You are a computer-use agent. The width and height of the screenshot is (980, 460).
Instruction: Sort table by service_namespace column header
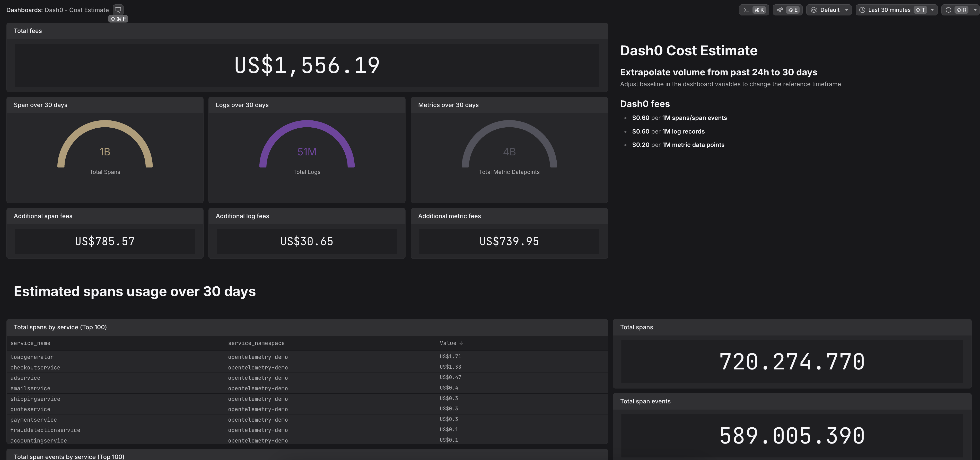(x=256, y=343)
